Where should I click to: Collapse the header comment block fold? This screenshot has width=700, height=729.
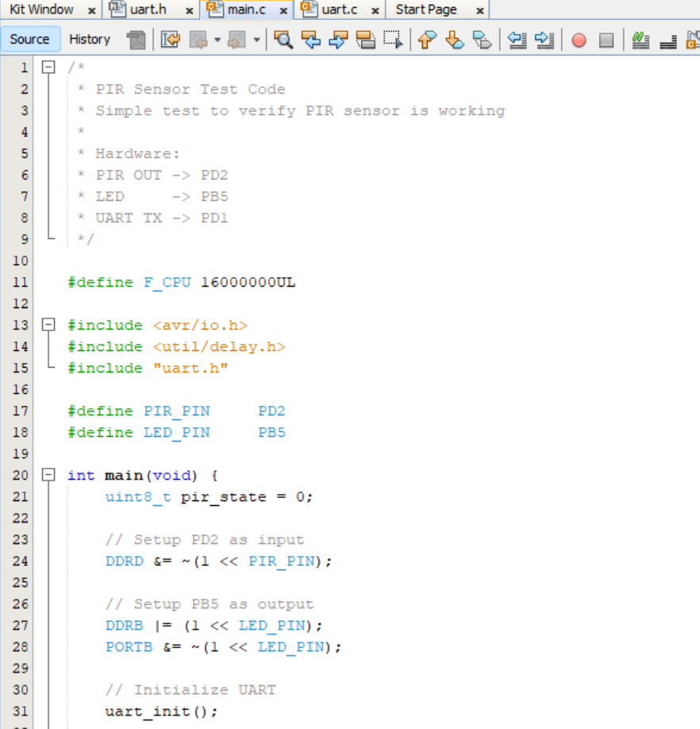48,67
